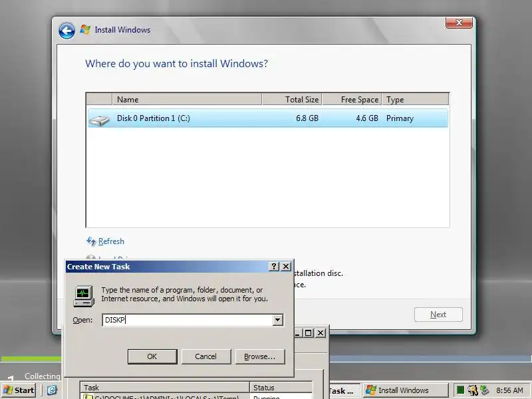Image resolution: width=532 pixels, height=399 pixels.
Task: Go back with the blue arrow button
Action: point(66,31)
